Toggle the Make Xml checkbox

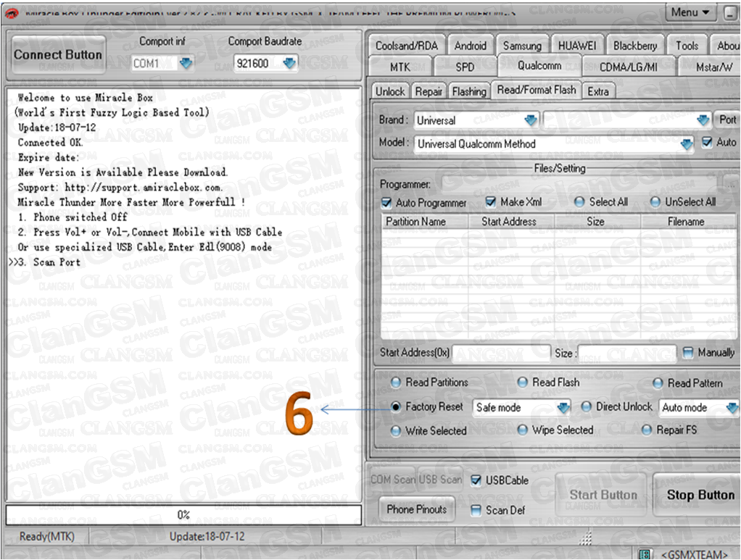[x=491, y=202]
